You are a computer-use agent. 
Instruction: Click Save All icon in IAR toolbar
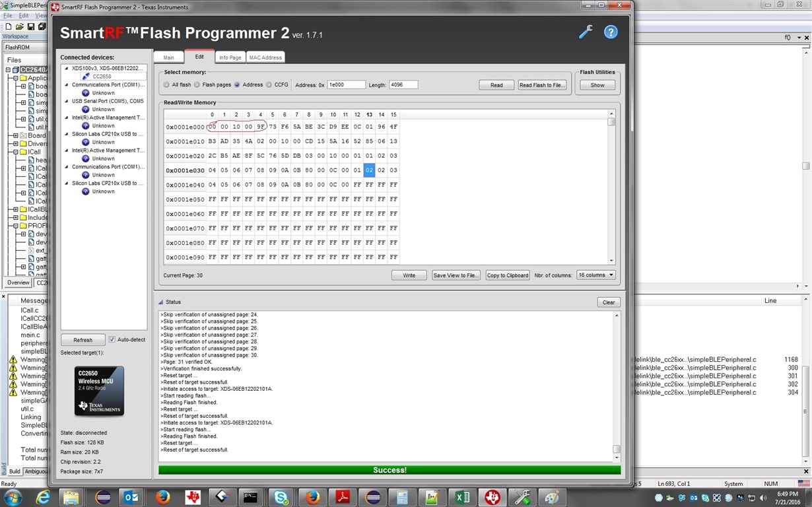[x=42, y=26]
